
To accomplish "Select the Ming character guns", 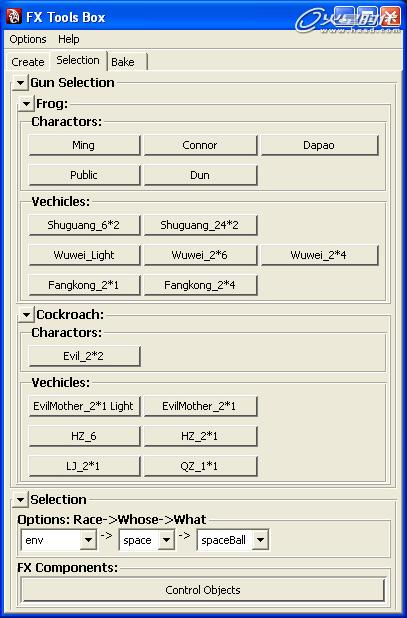I will pyautogui.click(x=84, y=145).
